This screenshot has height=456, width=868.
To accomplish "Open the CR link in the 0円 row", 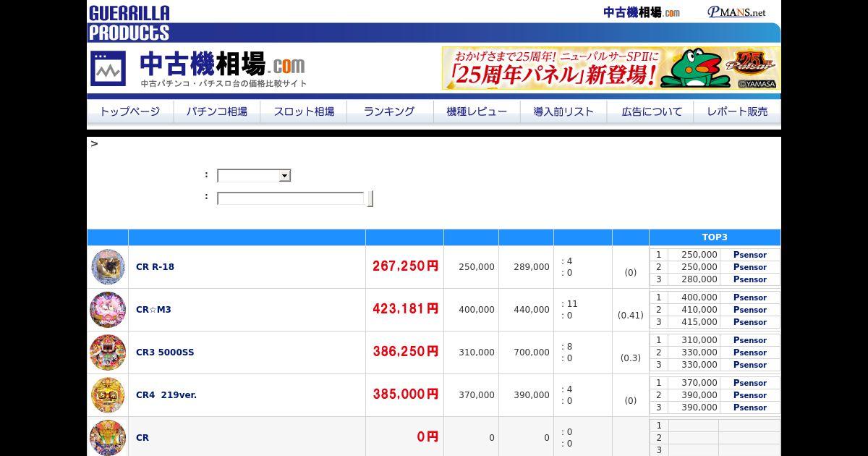I will tap(142, 437).
